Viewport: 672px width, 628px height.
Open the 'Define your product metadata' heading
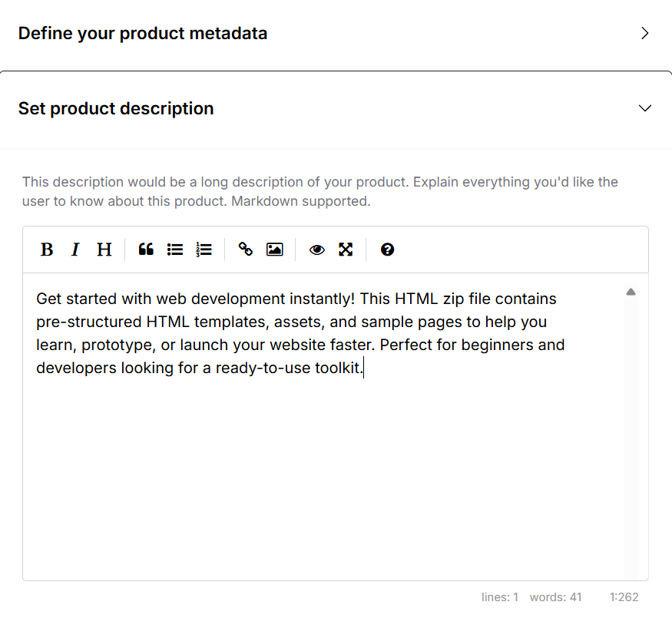click(x=143, y=34)
